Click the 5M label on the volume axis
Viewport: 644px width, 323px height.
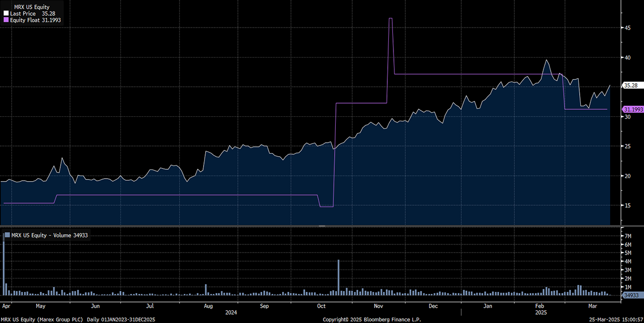(628, 253)
